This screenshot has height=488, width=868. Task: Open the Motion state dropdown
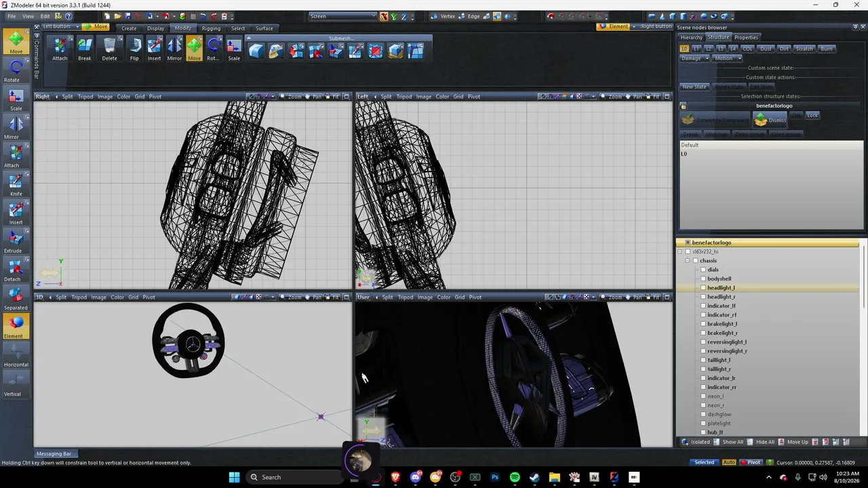coord(727,58)
